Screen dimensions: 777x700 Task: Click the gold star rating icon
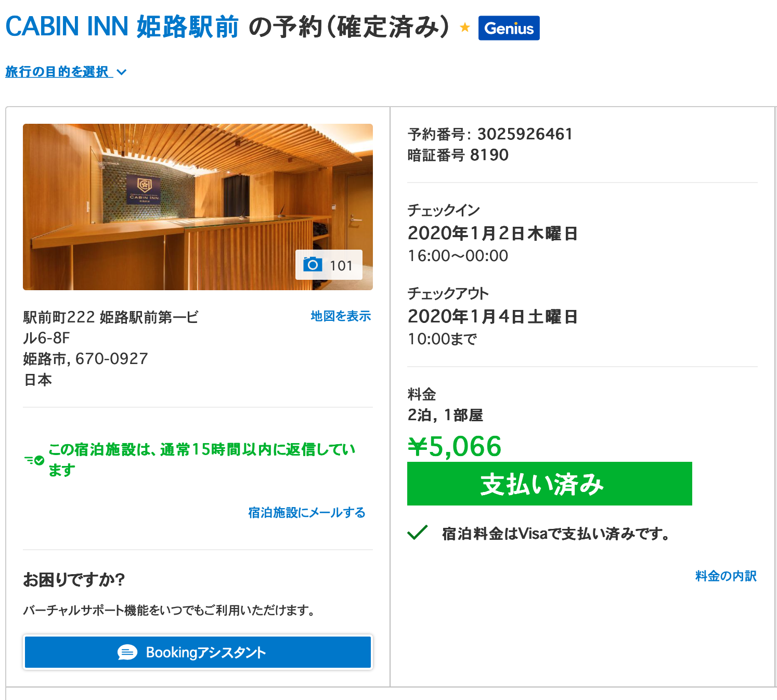click(464, 28)
